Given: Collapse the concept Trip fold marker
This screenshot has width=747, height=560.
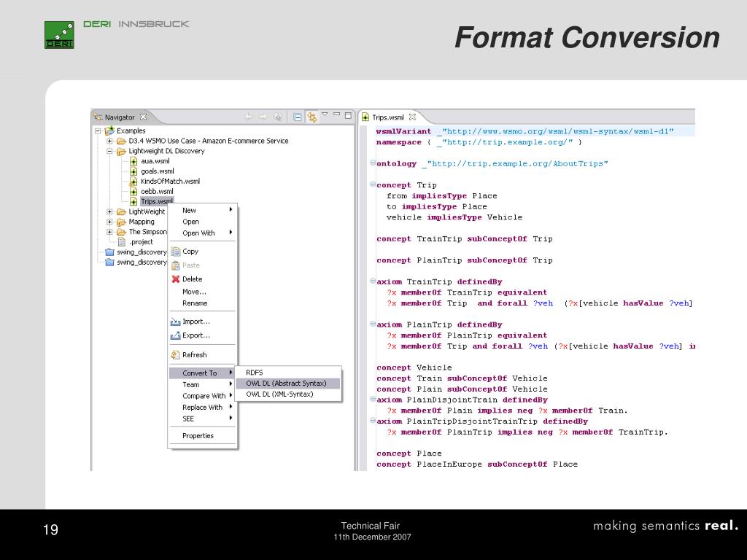Looking at the screenshot, I should [x=373, y=184].
